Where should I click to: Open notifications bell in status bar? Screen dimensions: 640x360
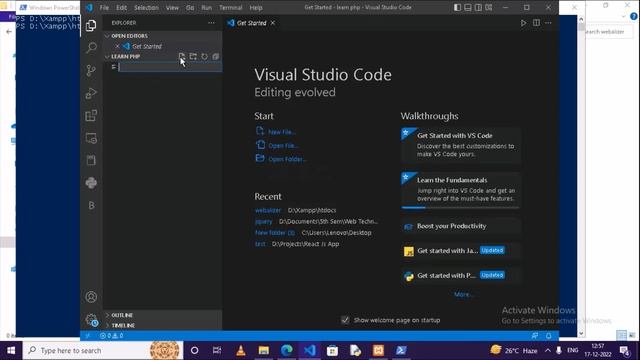[549, 336]
